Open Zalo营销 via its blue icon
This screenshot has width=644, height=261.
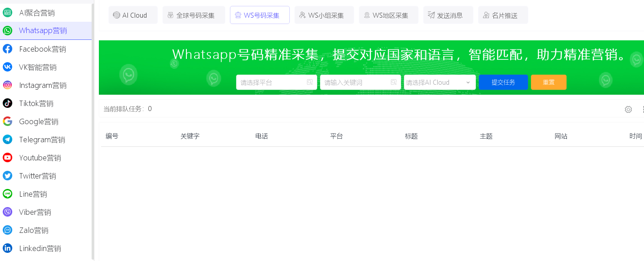[x=7, y=230]
